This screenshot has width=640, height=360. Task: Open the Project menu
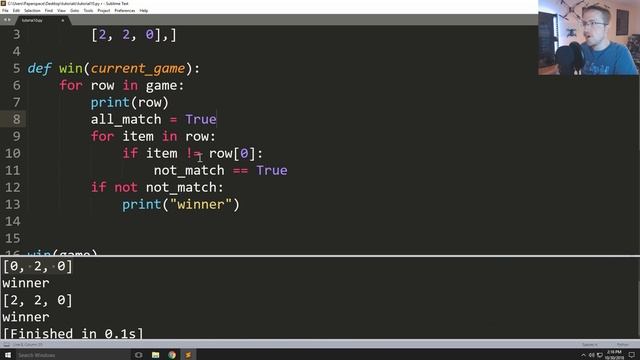point(104,11)
